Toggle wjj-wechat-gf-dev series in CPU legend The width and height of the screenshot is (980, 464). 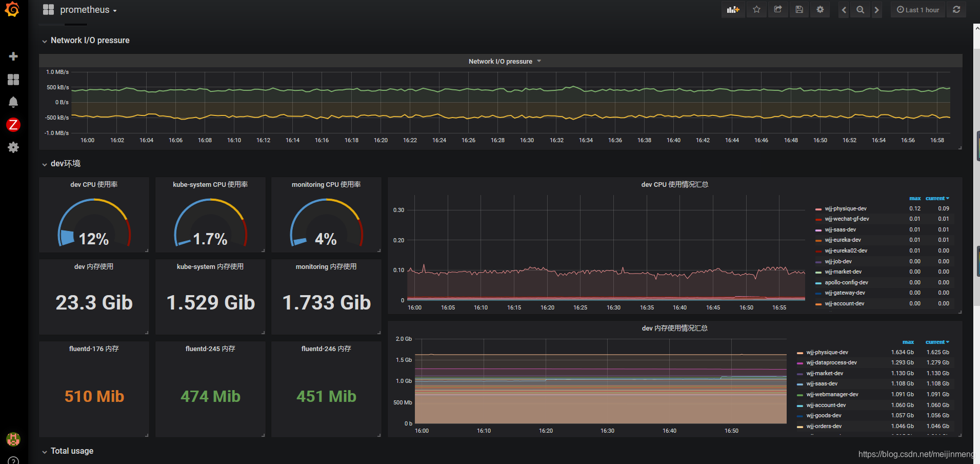click(847, 219)
